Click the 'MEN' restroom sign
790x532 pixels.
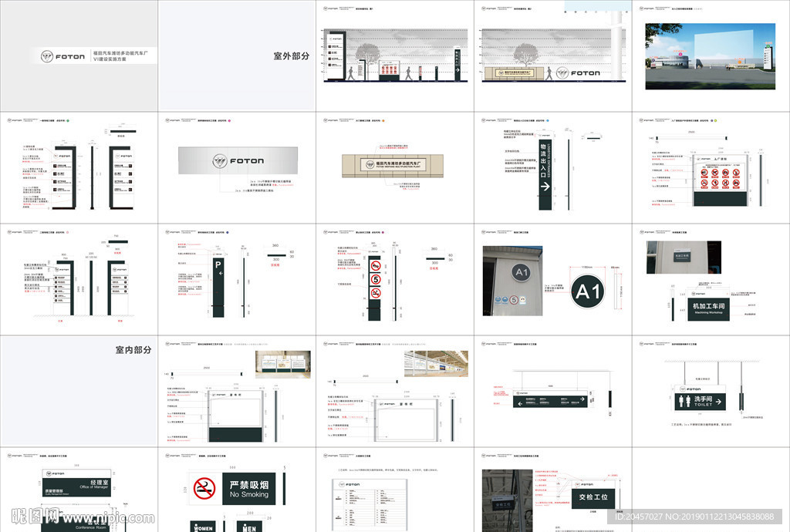pyautogui.click(x=249, y=527)
